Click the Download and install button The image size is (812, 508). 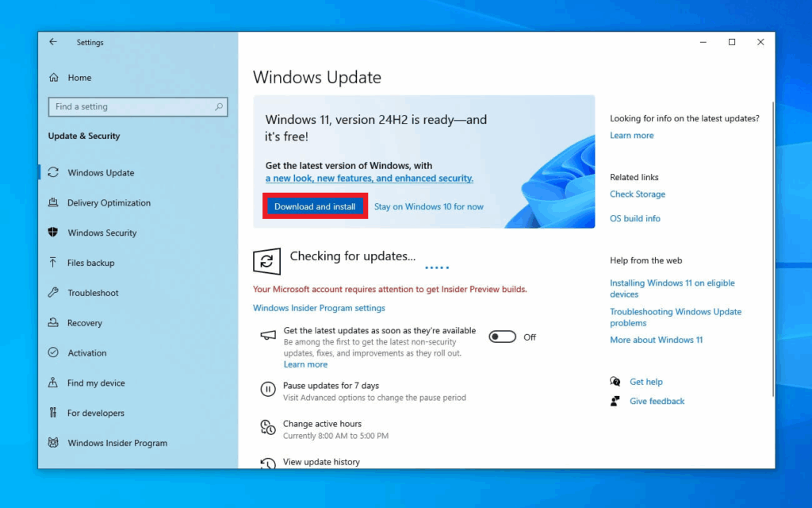pyautogui.click(x=315, y=206)
